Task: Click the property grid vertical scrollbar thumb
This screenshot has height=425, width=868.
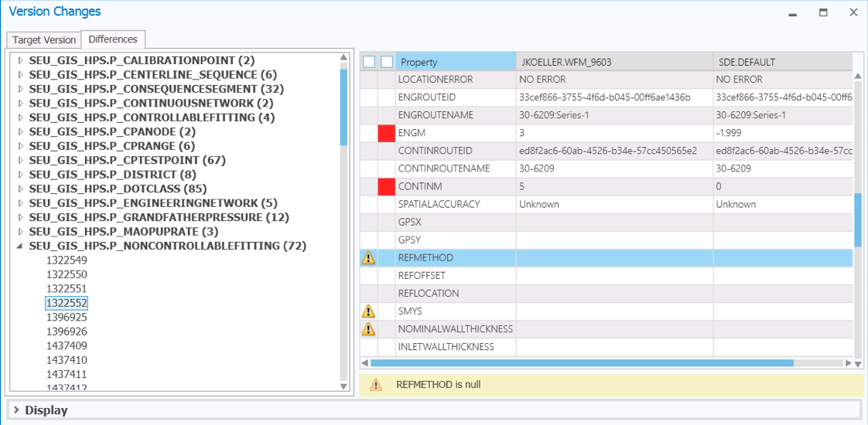Action: coord(858,219)
